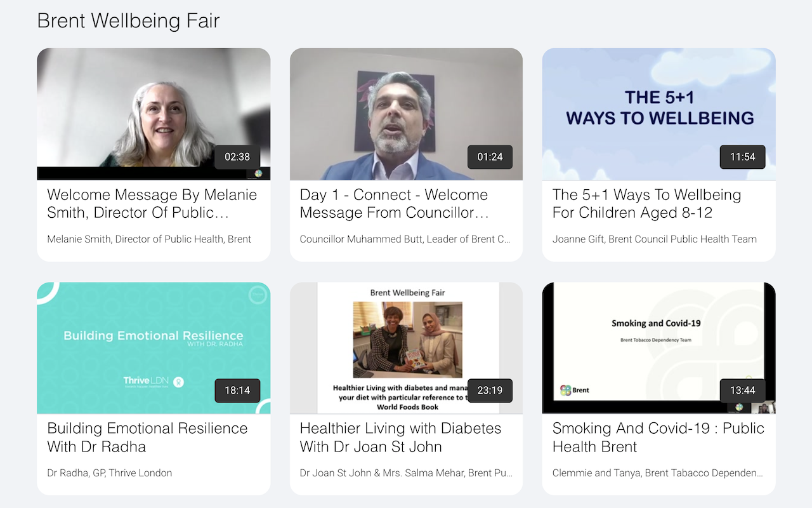Viewport: 812px width, 508px height.
Task: Open Melanie Smith welcome message video thumbnail
Action: tap(154, 114)
